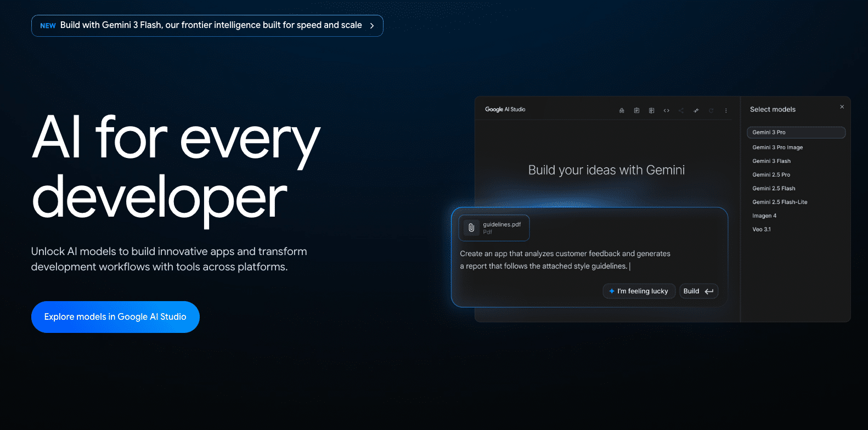The image size is (868, 430).
Task: Click the clipboard icon in AI Studio toolbar
Action: coord(636,110)
